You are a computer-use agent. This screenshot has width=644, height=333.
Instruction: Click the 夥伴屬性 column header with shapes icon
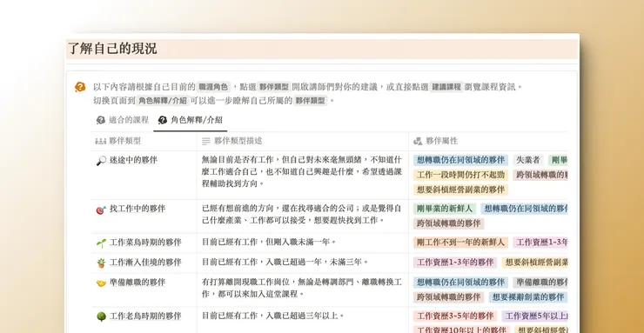436,141
